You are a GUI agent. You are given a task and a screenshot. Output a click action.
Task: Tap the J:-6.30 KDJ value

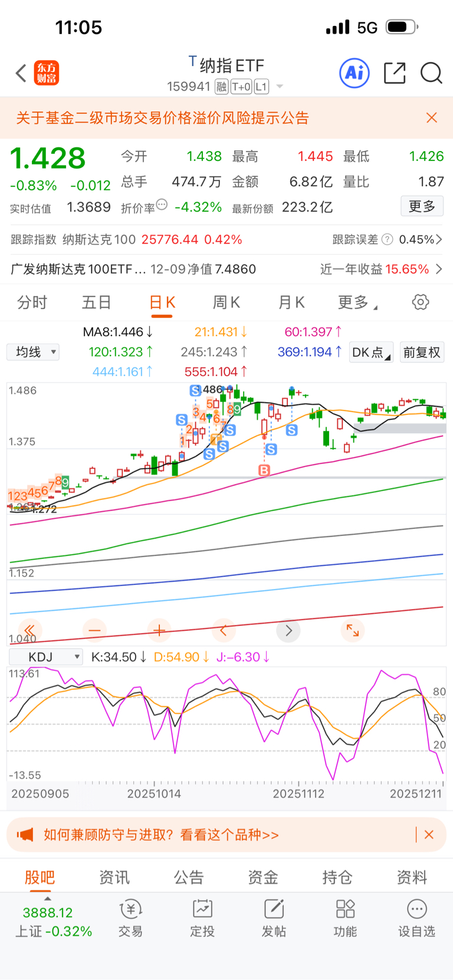(243, 657)
